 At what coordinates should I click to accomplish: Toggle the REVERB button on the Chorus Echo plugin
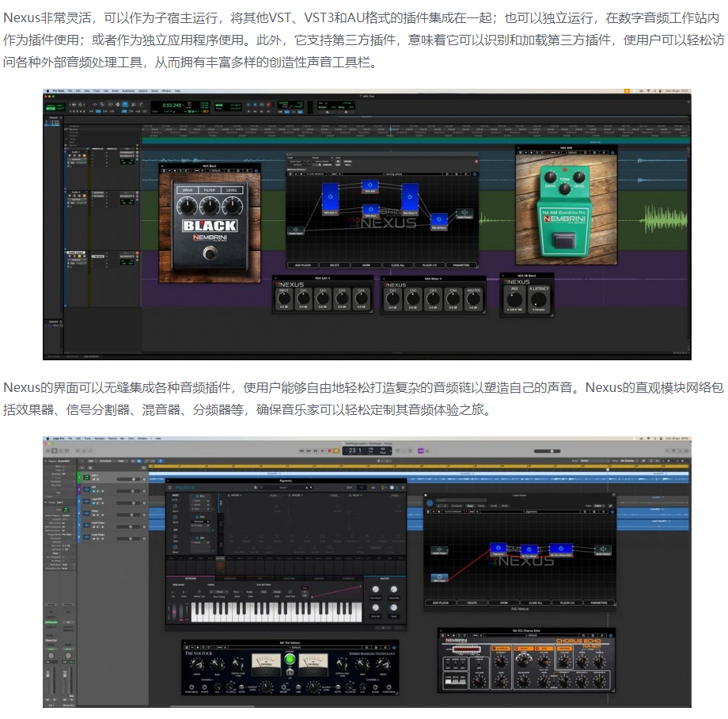point(563,649)
